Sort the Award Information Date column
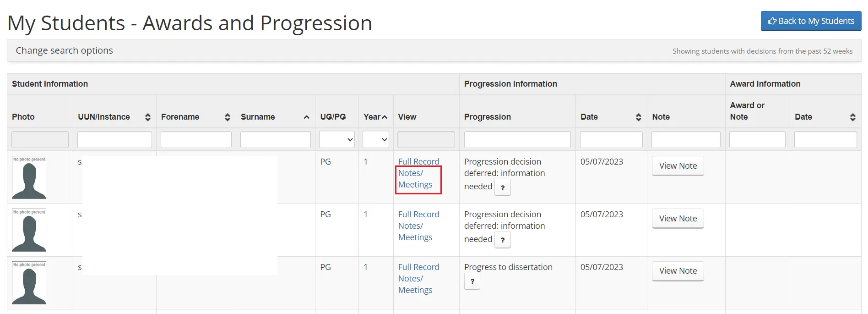 tap(852, 117)
